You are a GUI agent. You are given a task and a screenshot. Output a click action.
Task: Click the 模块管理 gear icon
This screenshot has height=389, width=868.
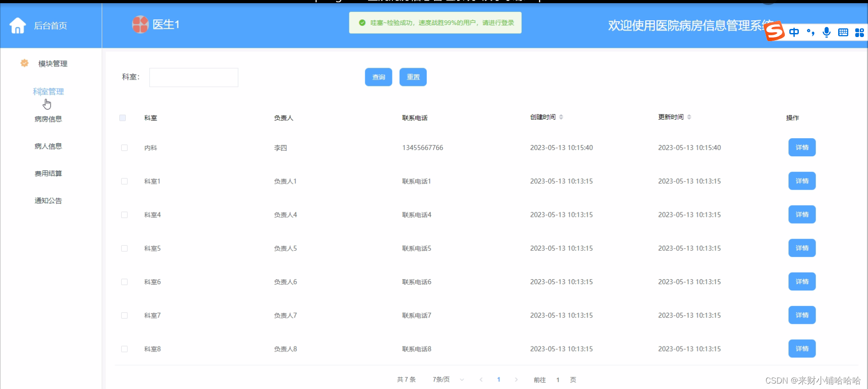[x=24, y=63]
